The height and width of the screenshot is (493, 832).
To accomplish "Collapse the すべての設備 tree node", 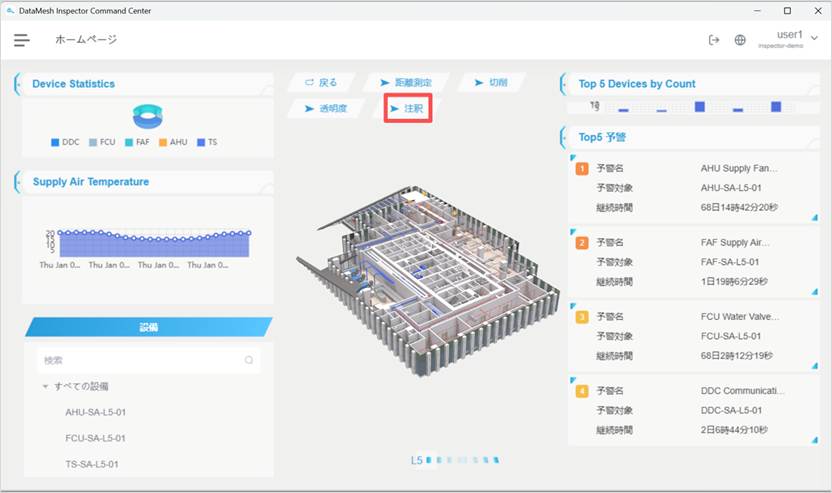I will pyautogui.click(x=45, y=386).
